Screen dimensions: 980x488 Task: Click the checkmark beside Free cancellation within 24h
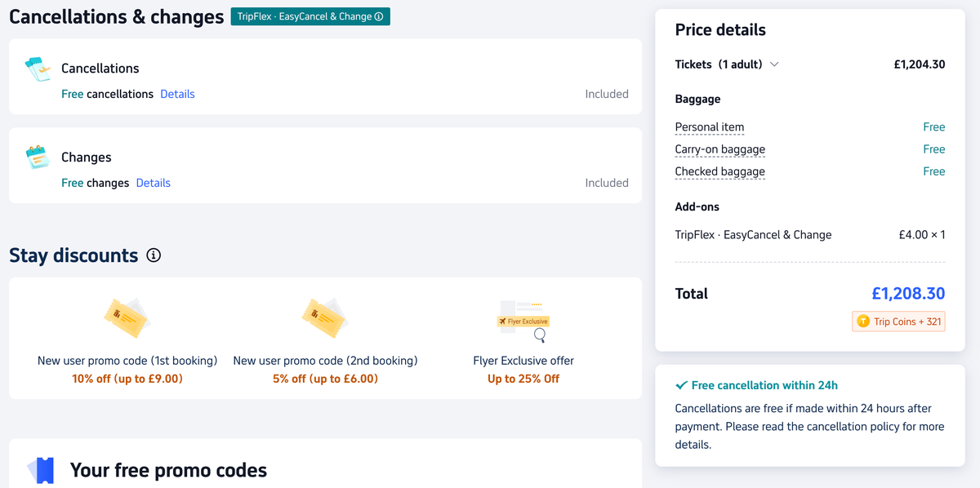coord(684,384)
